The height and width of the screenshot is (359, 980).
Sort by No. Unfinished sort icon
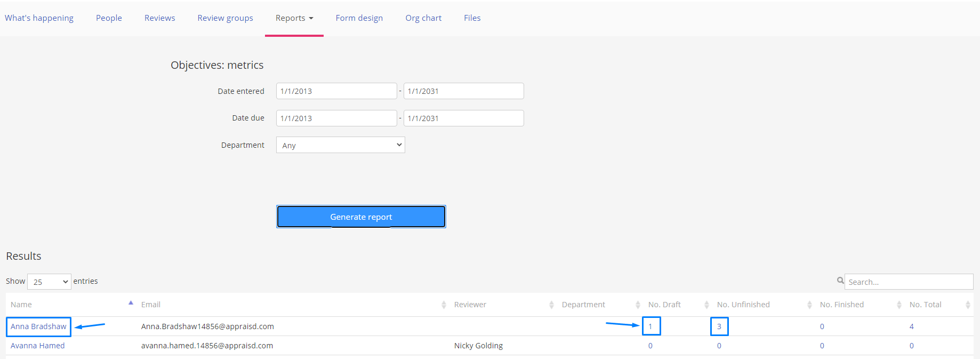[x=809, y=305]
